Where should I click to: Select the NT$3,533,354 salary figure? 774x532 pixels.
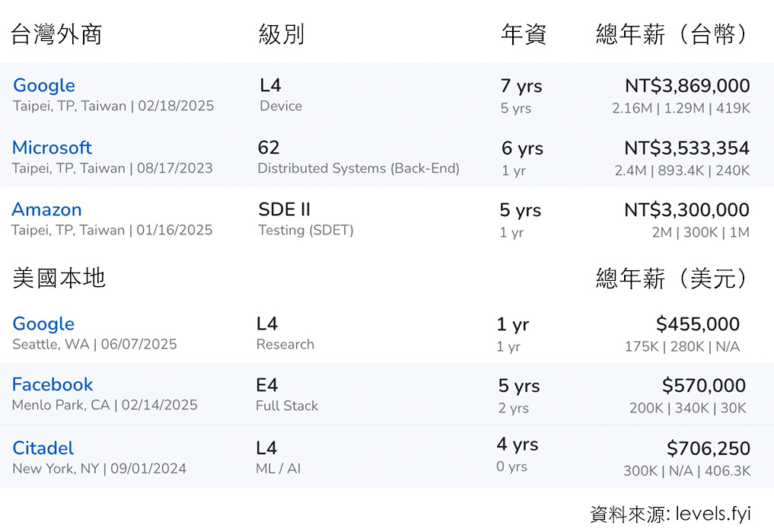pyautogui.click(x=686, y=148)
